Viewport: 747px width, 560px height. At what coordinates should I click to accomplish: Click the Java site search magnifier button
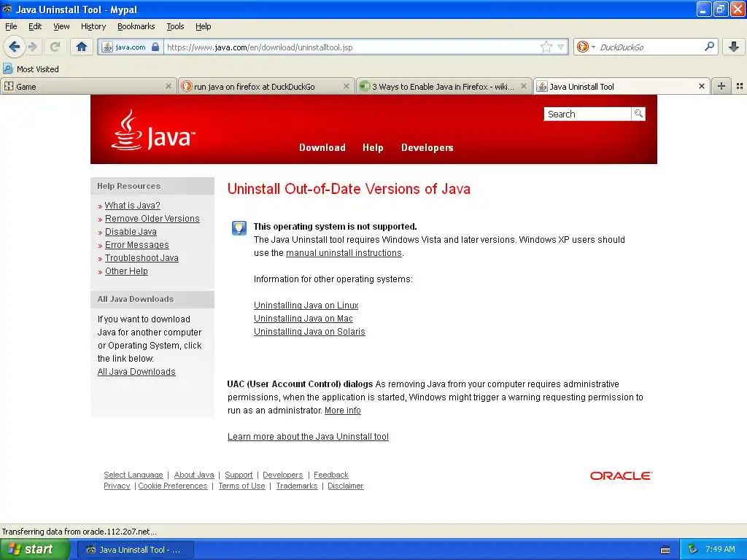[x=638, y=114]
